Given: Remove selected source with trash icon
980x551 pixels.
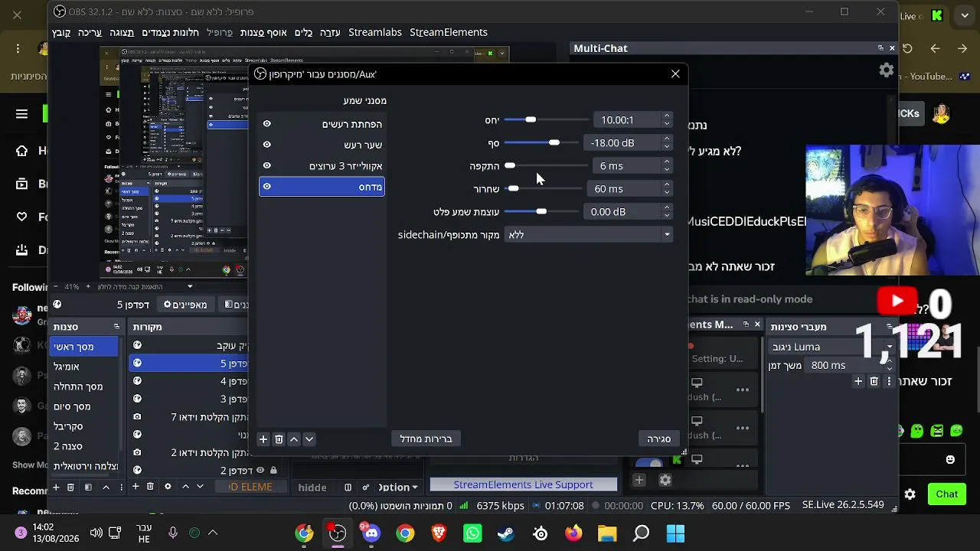Looking at the screenshot, I should click(x=150, y=487).
